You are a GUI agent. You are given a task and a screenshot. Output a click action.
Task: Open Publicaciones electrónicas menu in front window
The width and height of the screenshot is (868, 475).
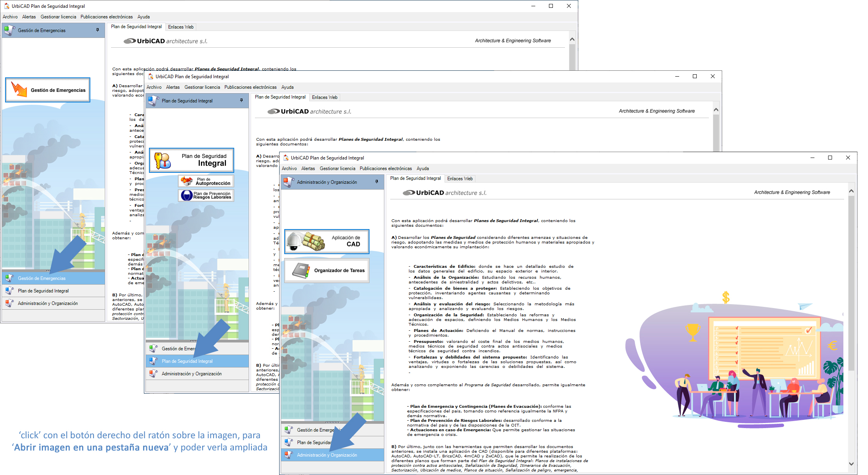point(386,168)
